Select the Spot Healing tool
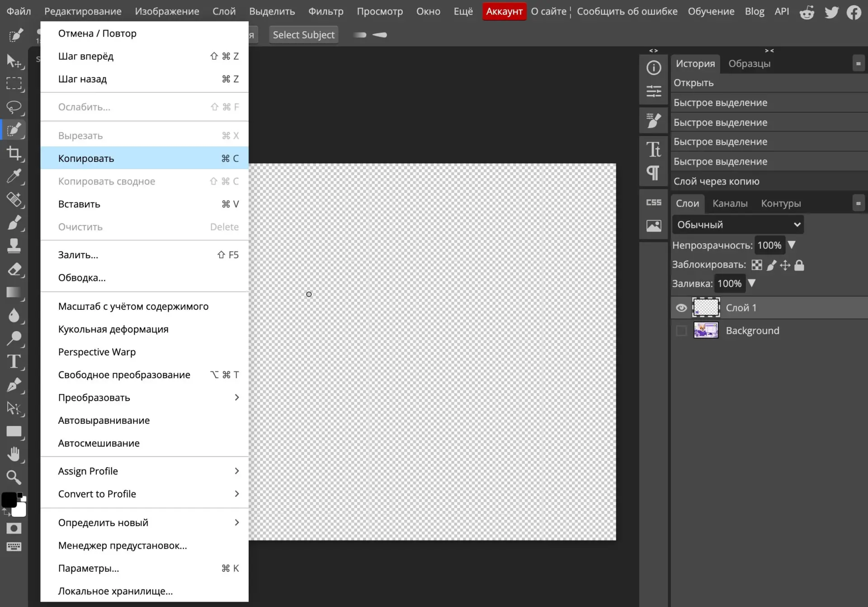 click(14, 199)
